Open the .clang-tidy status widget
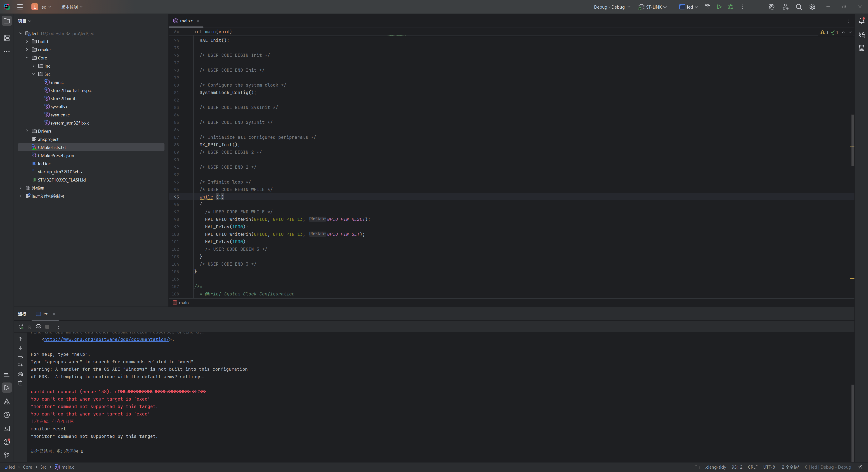Screen dimensions: 868x472 coord(715,467)
